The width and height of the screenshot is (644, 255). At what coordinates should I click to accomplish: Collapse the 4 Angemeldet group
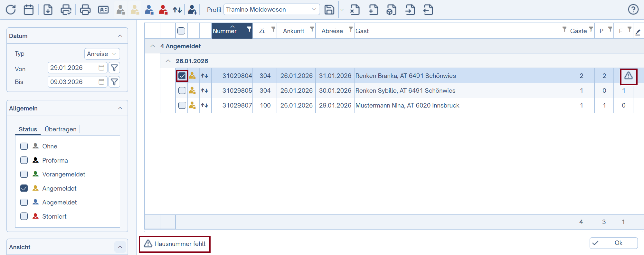153,46
